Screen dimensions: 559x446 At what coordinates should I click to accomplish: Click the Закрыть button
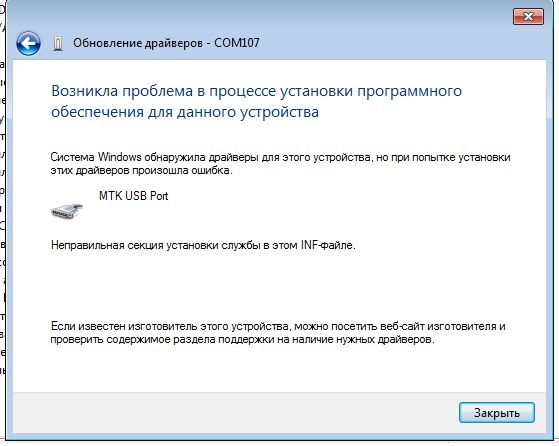[497, 413]
